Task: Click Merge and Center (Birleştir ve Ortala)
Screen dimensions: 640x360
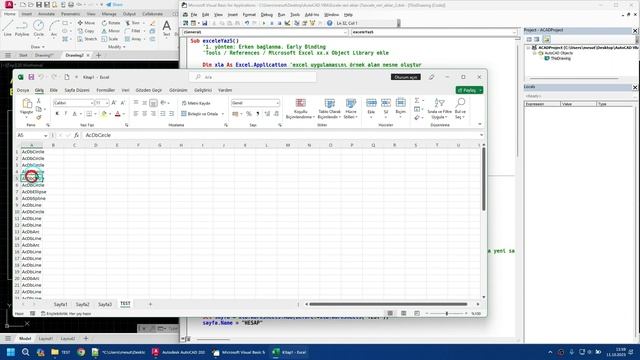Action: click(x=200, y=114)
